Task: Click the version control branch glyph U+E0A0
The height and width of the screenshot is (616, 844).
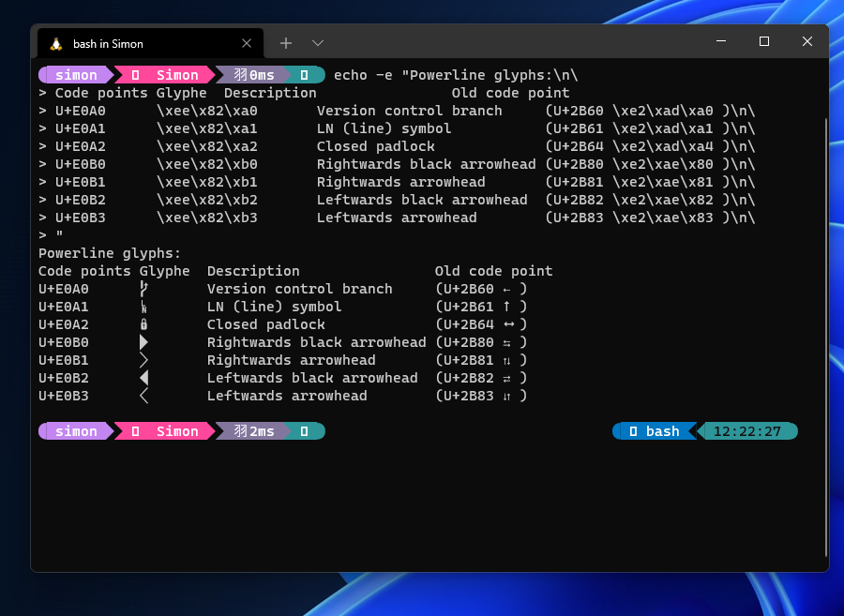Action: coord(143,289)
